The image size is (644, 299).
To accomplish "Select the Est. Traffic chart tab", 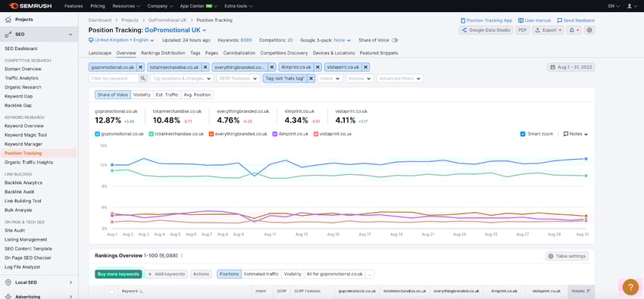I will (167, 95).
